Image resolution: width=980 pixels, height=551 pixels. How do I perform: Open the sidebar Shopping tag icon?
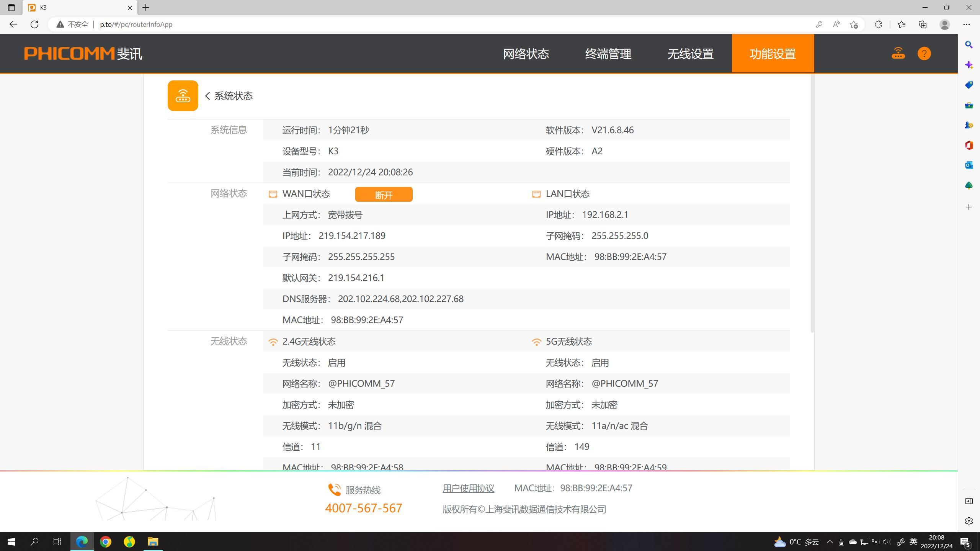969,85
